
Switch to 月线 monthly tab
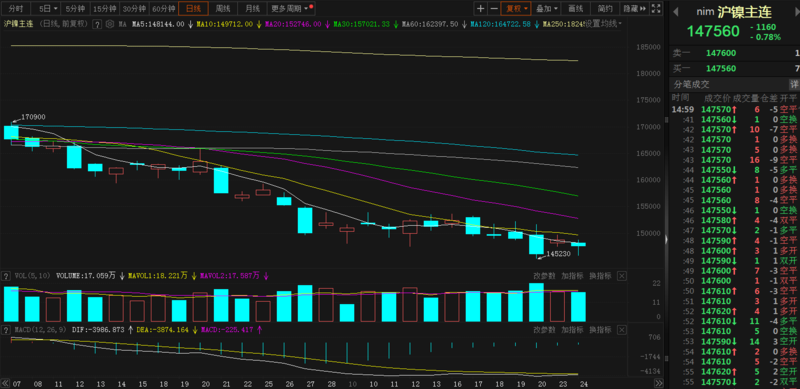click(x=253, y=9)
